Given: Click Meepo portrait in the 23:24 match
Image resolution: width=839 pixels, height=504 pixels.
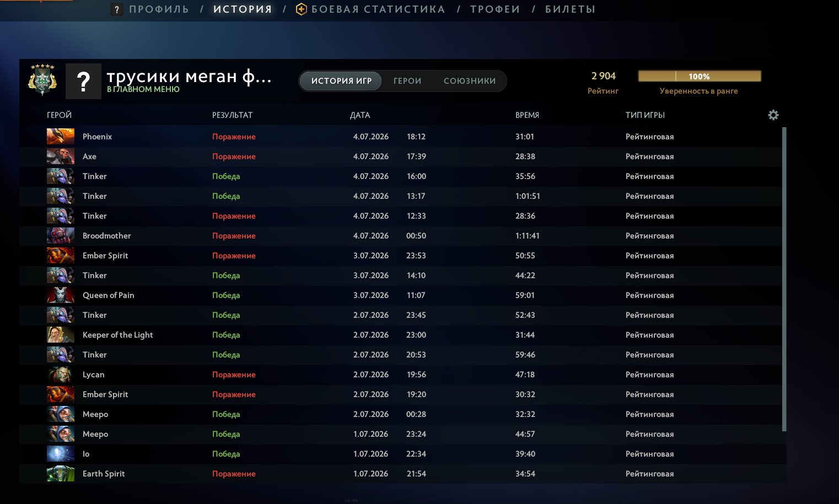Looking at the screenshot, I should coord(61,434).
